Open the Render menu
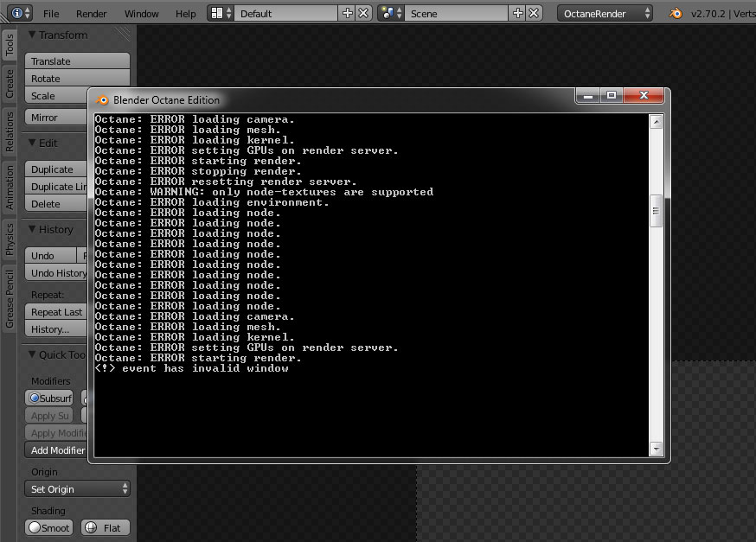The height and width of the screenshot is (542, 756). pos(91,14)
